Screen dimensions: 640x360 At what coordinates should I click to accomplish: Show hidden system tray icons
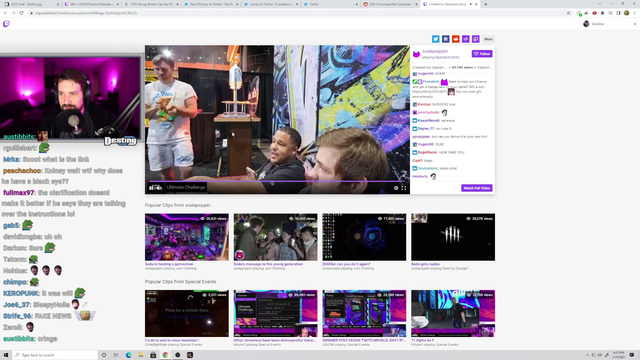click(588, 355)
